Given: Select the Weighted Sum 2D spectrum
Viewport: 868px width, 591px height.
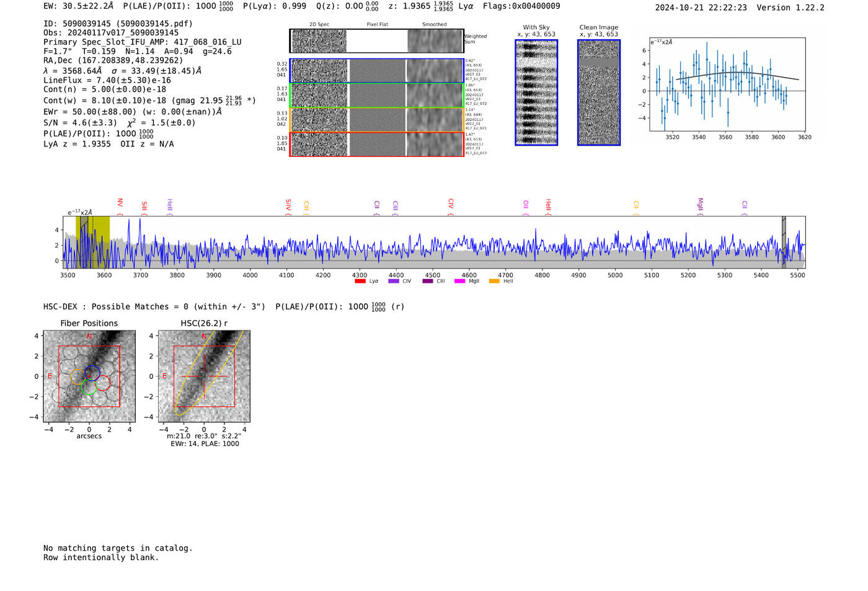Looking at the screenshot, I should pyautogui.click(x=376, y=41).
